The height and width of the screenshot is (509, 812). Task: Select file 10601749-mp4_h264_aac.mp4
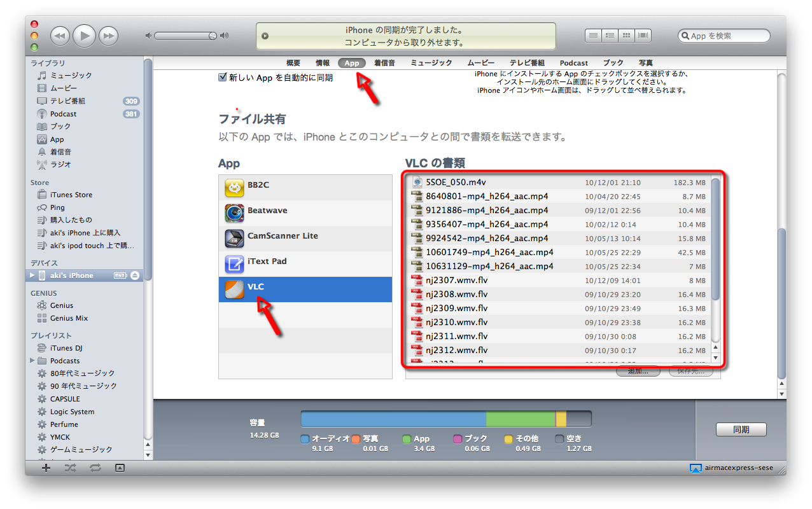[x=559, y=253]
